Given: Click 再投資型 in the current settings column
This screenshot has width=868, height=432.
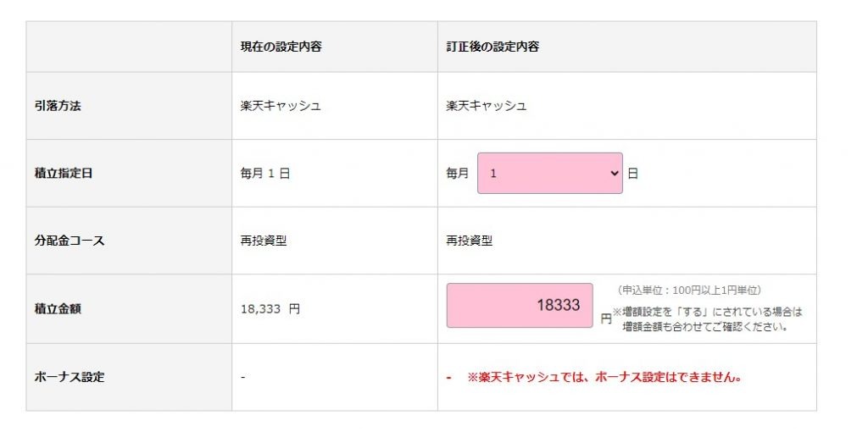Looking at the screenshot, I should (264, 241).
